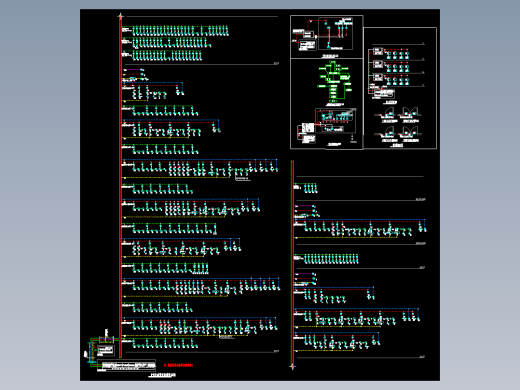The height and width of the screenshot is (390, 520).
Task: Select the underlined drawing title at bottom
Action: pos(162,375)
